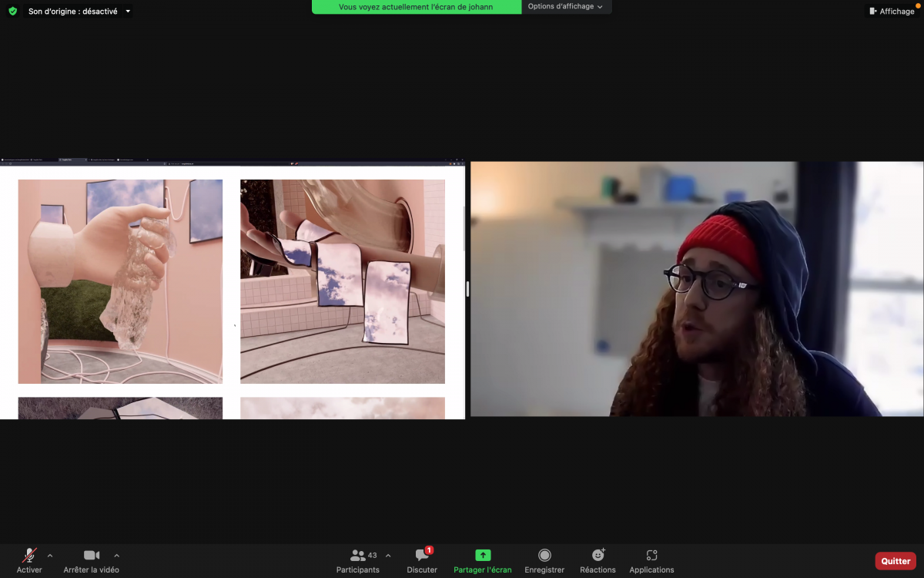Open Son d'origine dropdown arrow
This screenshot has height=578, width=924.
point(128,12)
